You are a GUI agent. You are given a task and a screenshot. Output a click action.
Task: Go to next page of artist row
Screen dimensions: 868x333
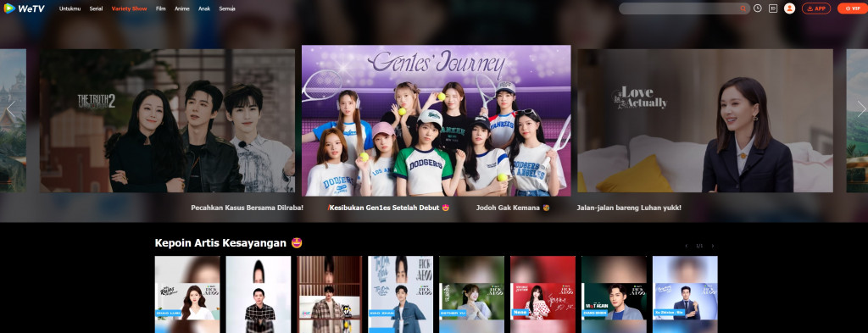[x=712, y=246]
